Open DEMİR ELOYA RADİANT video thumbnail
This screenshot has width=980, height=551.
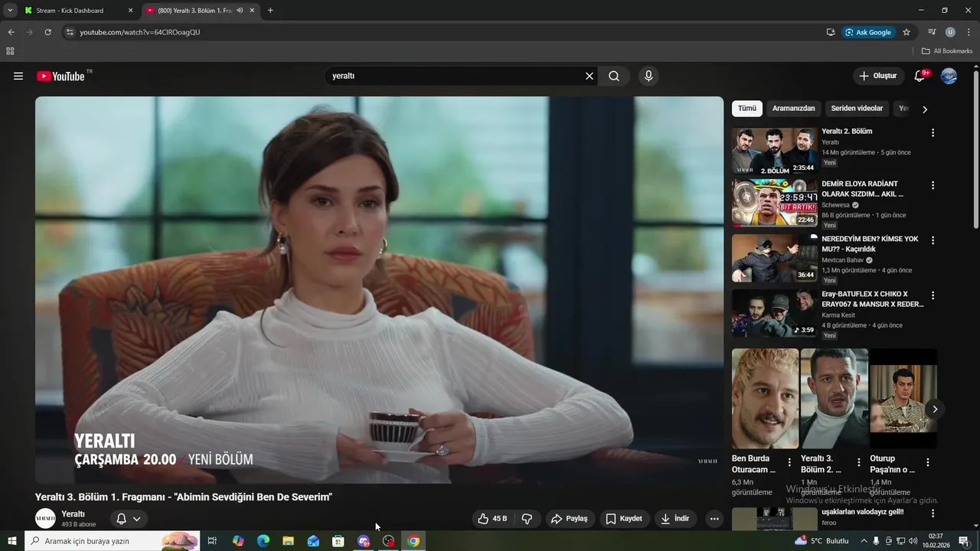coord(774,204)
